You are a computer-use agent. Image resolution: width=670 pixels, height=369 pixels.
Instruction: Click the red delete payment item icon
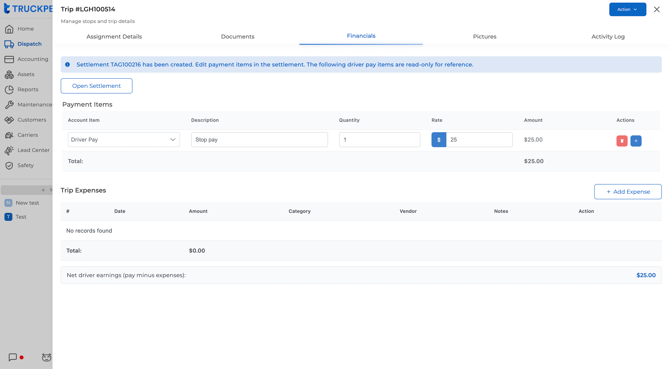point(622,141)
